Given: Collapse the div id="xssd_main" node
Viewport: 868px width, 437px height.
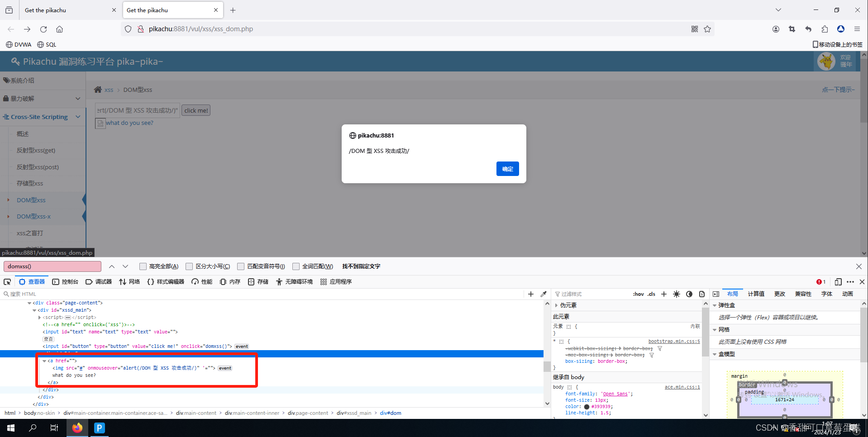Looking at the screenshot, I should coord(34,310).
